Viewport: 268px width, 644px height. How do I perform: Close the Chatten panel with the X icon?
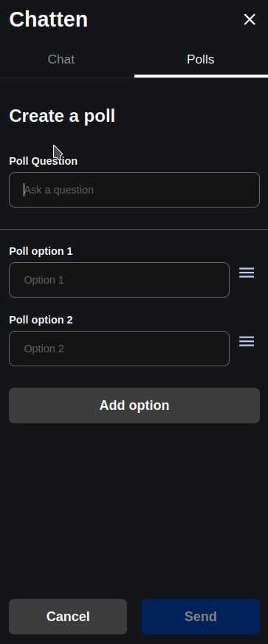(250, 19)
